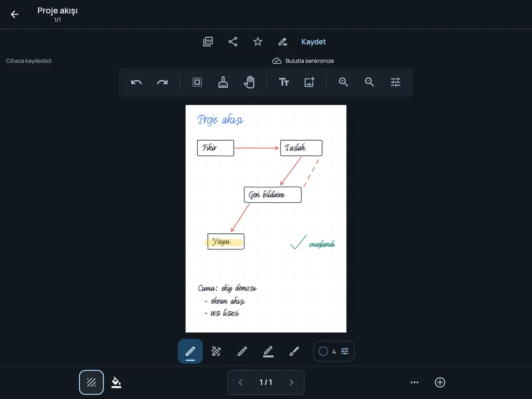Adjust stroke width settings icon
Image resolution: width=532 pixels, height=399 pixels.
tap(345, 351)
